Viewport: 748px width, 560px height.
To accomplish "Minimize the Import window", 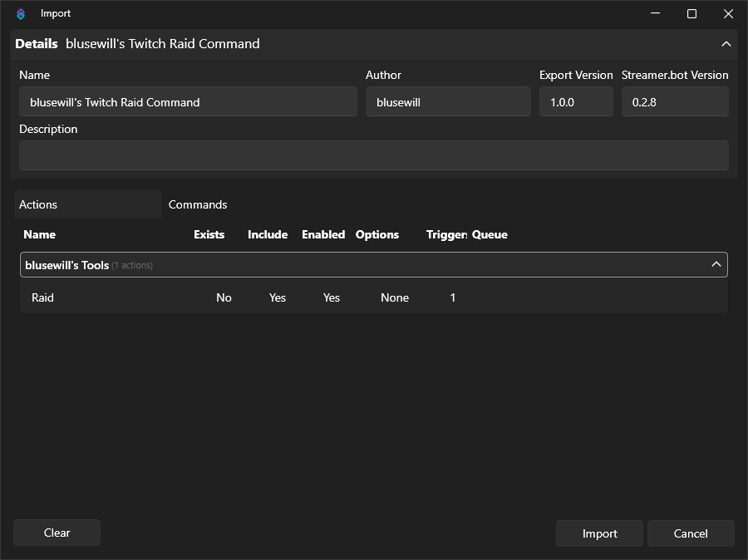I will click(x=654, y=14).
